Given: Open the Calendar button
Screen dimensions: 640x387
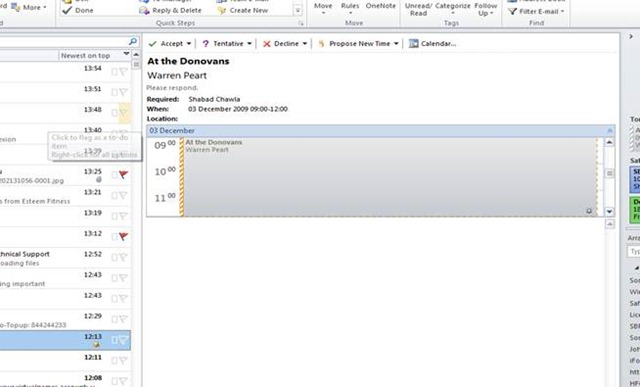Looking at the screenshot, I should click(x=432, y=44).
